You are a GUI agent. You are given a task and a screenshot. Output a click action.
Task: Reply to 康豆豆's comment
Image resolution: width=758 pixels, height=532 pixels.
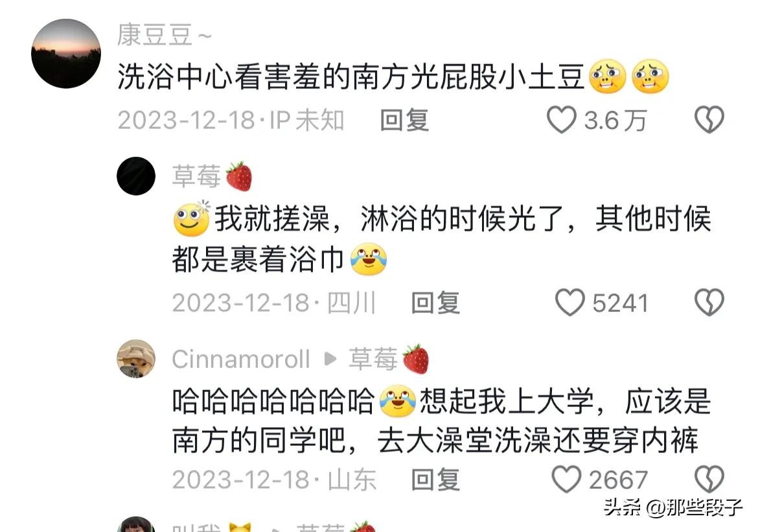405,120
